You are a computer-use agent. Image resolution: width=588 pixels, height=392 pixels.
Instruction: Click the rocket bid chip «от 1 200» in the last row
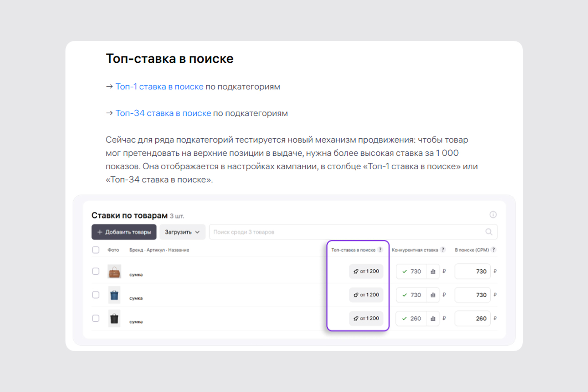tap(366, 318)
